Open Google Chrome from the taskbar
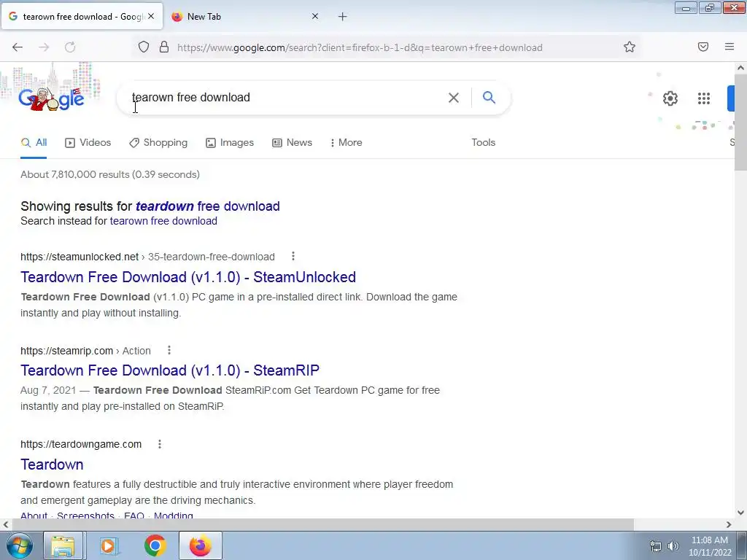 [155, 545]
